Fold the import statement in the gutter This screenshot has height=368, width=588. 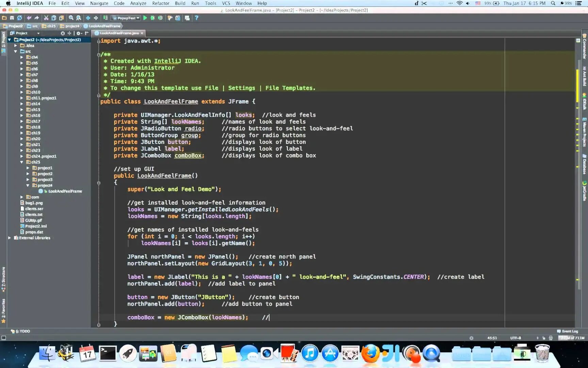click(x=99, y=41)
